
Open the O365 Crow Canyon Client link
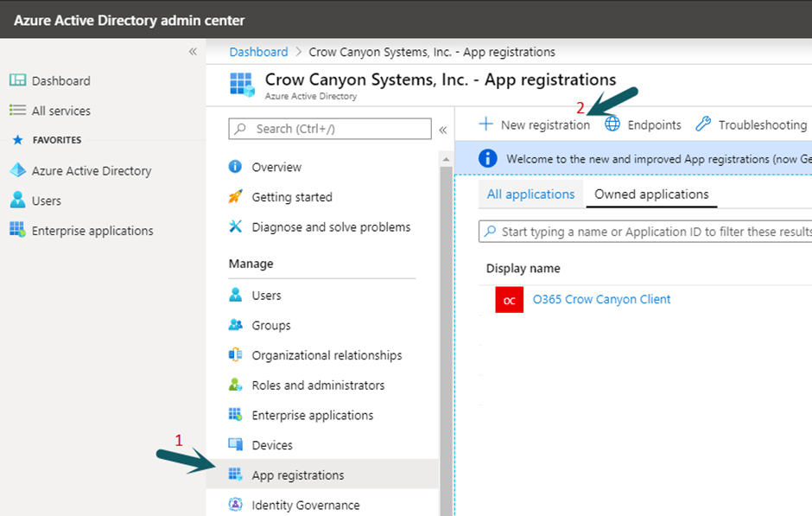coord(602,299)
